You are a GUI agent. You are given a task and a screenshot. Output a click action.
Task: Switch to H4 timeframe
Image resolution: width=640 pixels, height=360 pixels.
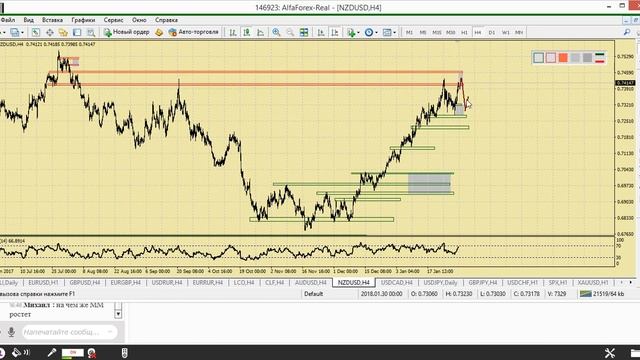(478, 32)
